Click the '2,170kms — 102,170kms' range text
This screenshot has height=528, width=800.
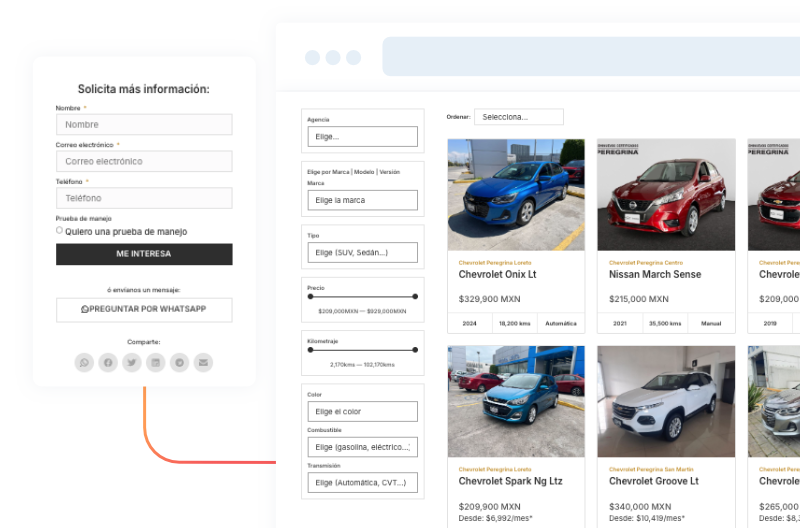pyautogui.click(x=362, y=365)
